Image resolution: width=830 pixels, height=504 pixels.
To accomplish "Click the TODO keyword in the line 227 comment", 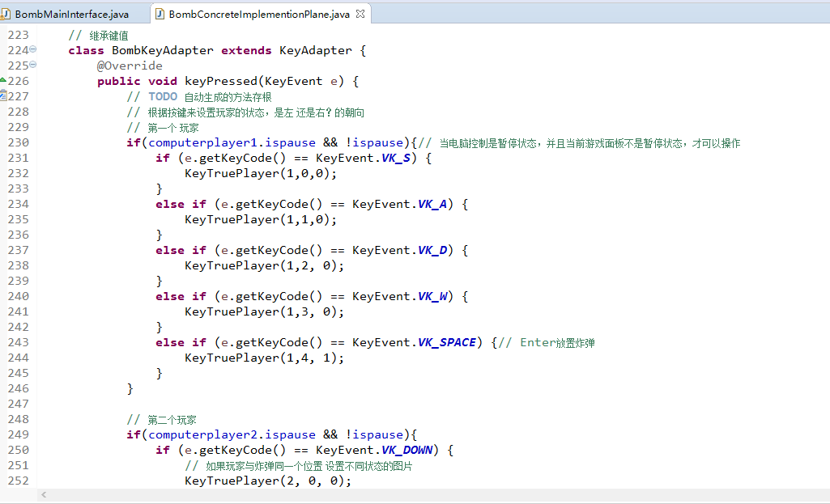I will (x=163, y=96).
